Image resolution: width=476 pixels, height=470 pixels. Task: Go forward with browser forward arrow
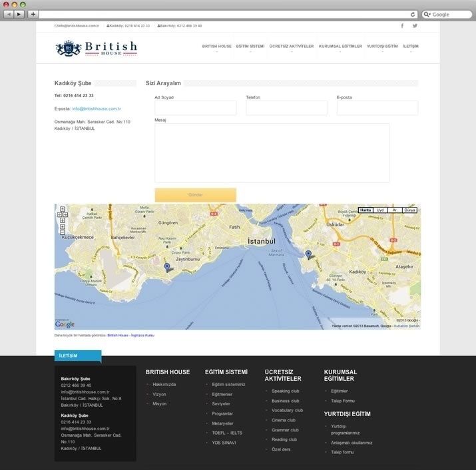(19, 14)
